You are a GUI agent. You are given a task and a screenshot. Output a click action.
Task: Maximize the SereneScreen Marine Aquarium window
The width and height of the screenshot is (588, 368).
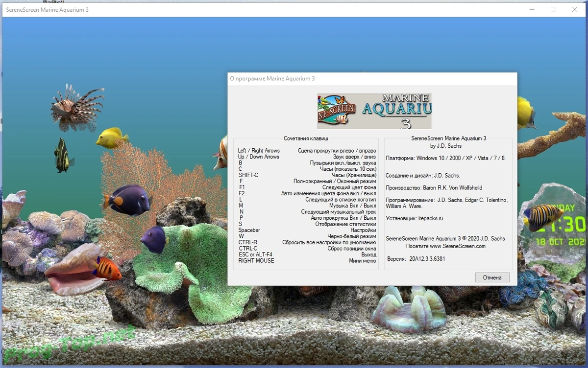point(553,9)
